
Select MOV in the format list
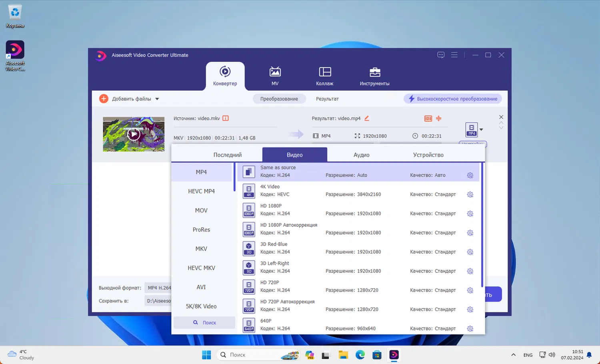point(201,210)
